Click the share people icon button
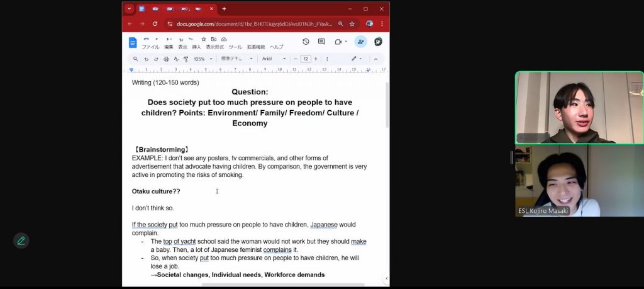The height and width of the screenshot is (289, 644). click(x=360, y=42)
